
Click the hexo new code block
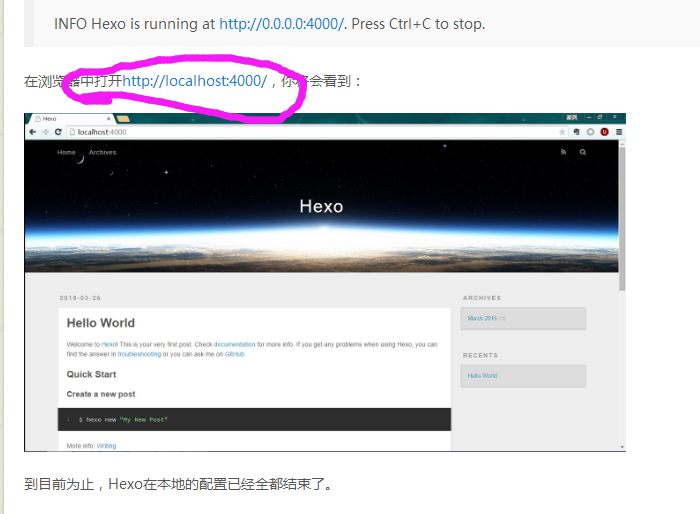click(x=254, y=419)
